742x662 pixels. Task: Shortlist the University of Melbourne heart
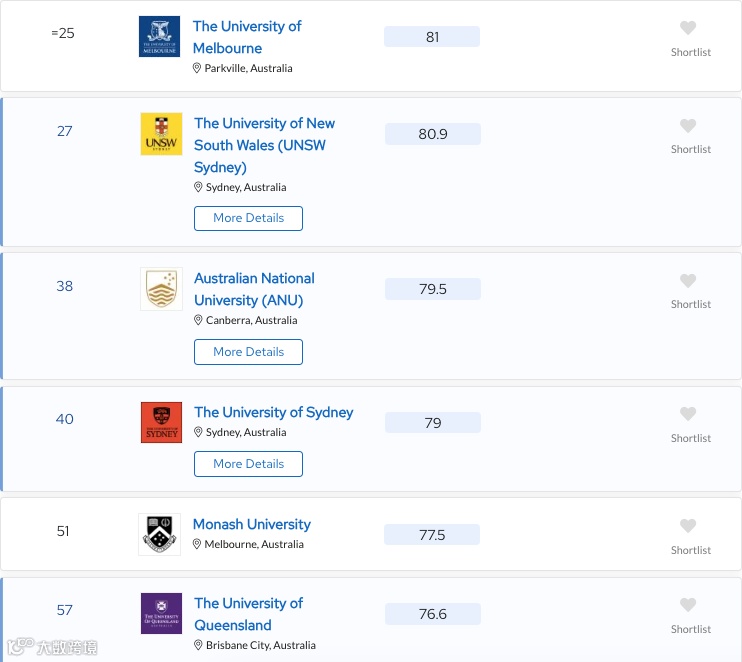click(688, 28)
